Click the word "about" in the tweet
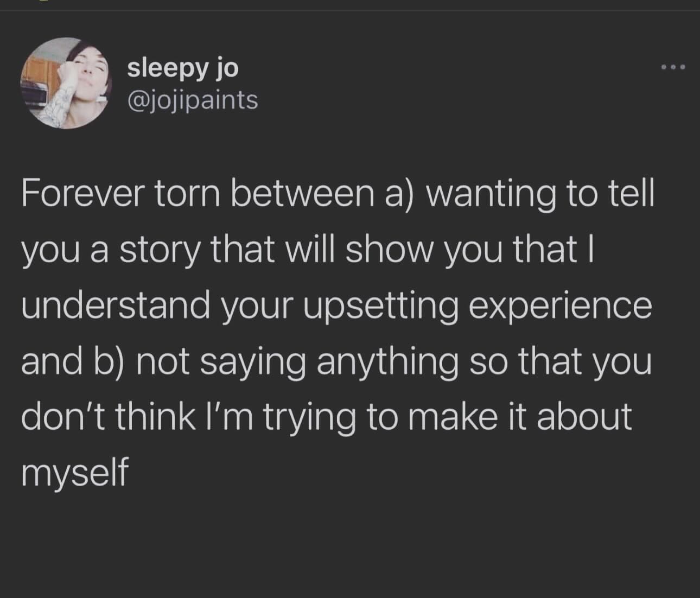Image resolution: width=700 pixels, height=598 pixels. [x=584, y=416]
